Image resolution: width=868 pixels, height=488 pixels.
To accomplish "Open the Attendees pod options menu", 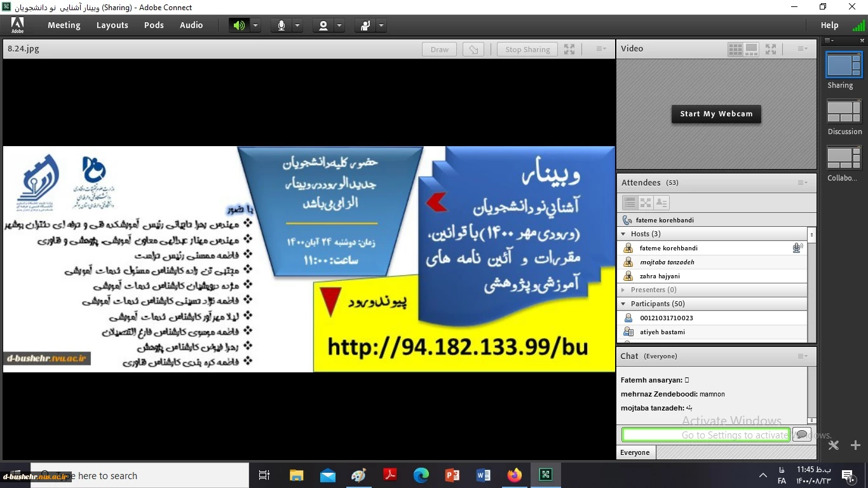I will pos(803,182).
